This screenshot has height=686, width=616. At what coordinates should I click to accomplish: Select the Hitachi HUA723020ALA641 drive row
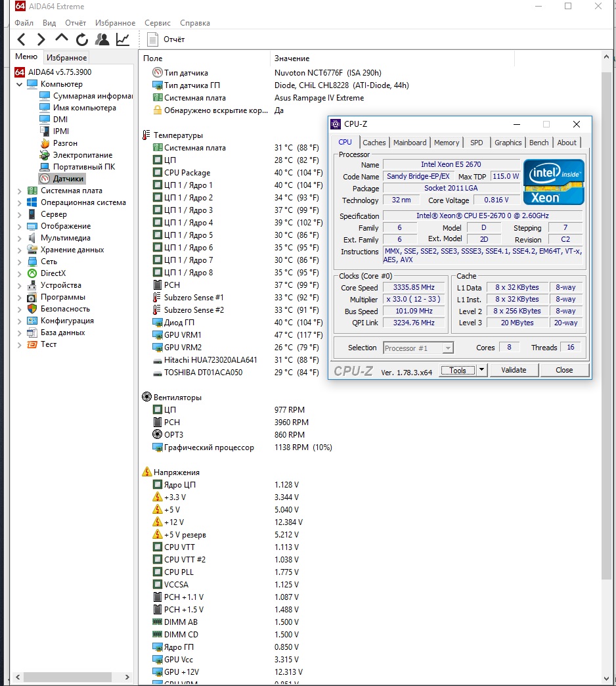(x=236, y=360)
